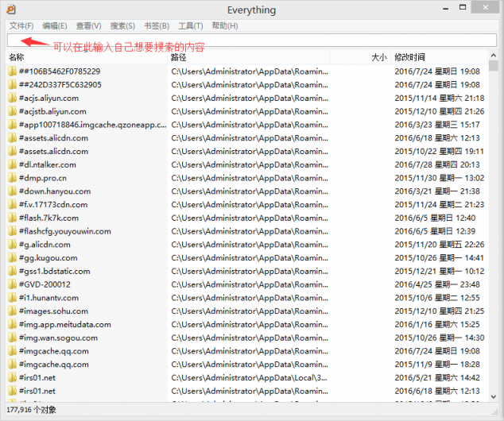This screenshot has height=421, width=504.
Task: Select folder icon of #img.wan.sogou.com
Action: click(x=12, y=338)
